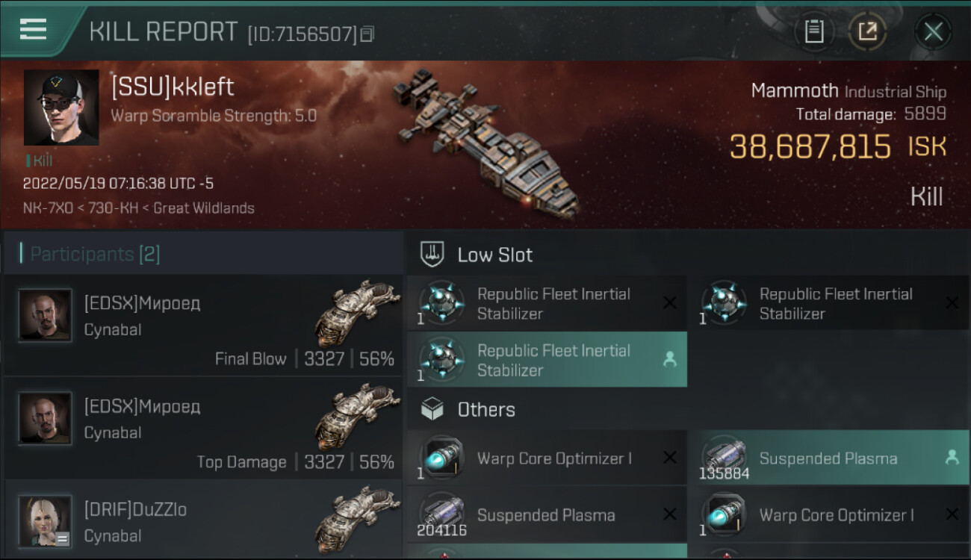Image resolution: width=971 pixels, height=560 pixels.
Task: Click the 38,687,815 ISK value
Action: click(x=810, y=147)
